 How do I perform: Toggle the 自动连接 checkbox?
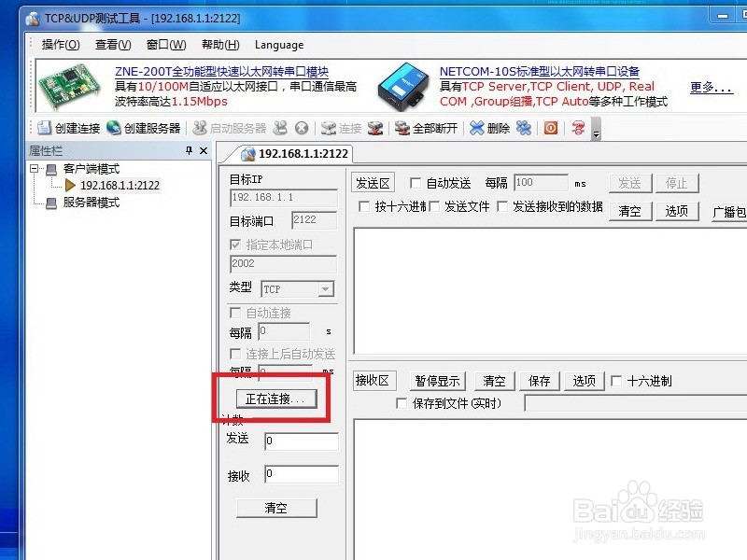pos(235,313)
